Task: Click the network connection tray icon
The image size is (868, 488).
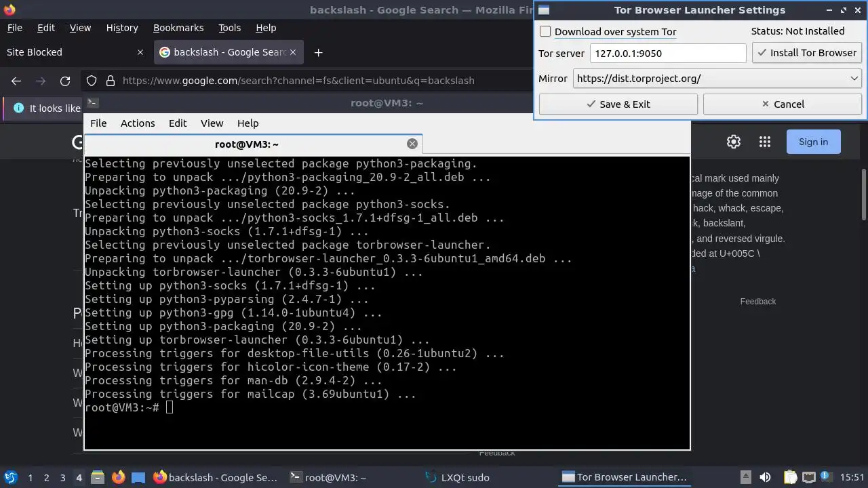Action: [808, 478]
